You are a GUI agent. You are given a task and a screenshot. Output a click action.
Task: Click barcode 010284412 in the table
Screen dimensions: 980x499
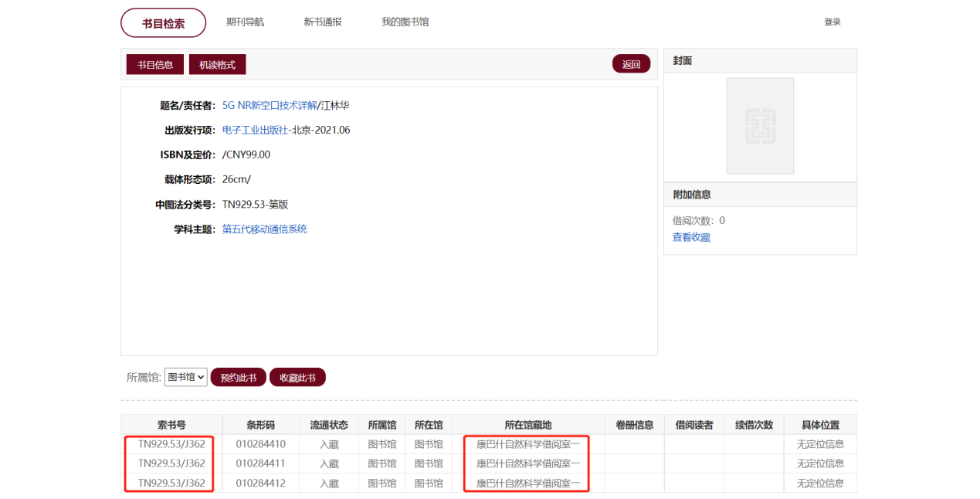(260, 484)
